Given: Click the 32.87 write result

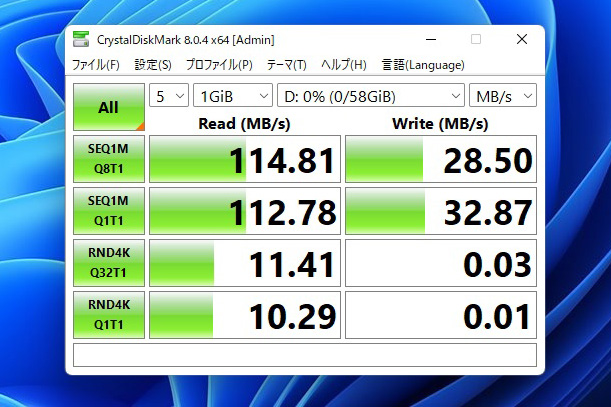Looking at the screenshot, I should click(x=441, y=211).
